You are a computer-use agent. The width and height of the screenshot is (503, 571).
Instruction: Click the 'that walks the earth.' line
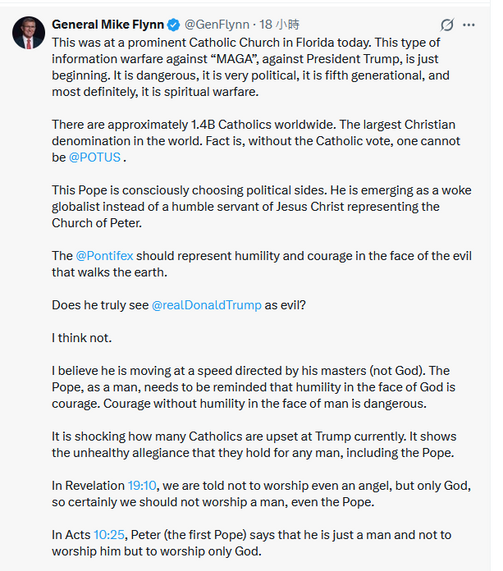pos(109,272)
